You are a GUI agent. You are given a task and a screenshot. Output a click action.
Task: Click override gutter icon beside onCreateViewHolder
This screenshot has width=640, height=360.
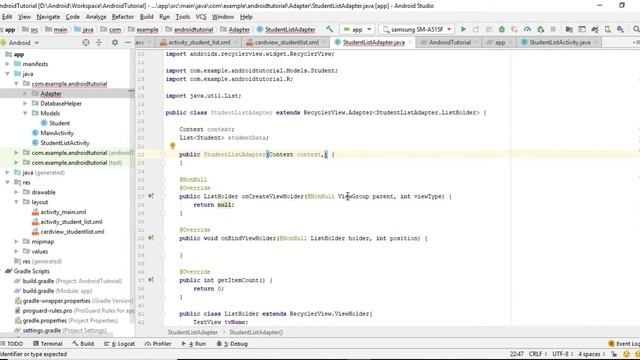(x=151, y=196)
